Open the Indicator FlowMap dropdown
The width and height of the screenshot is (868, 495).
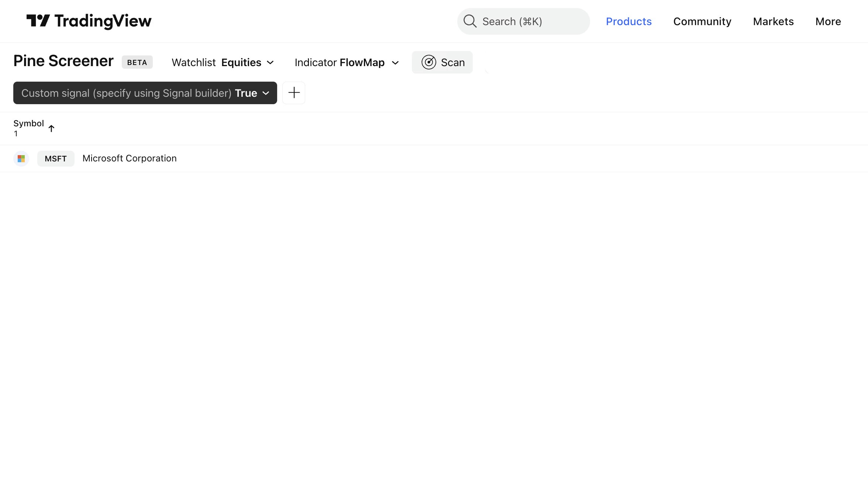coord(347,62)
